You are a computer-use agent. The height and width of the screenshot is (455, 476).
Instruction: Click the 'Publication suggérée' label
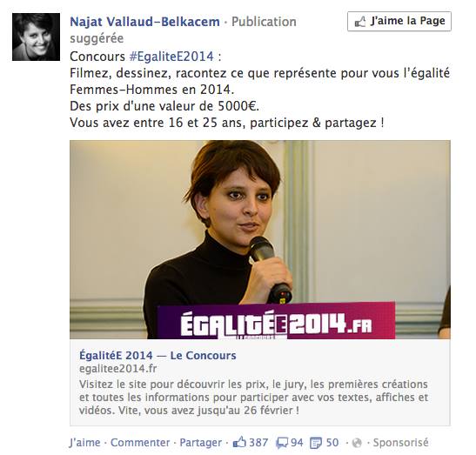point(183,30)
